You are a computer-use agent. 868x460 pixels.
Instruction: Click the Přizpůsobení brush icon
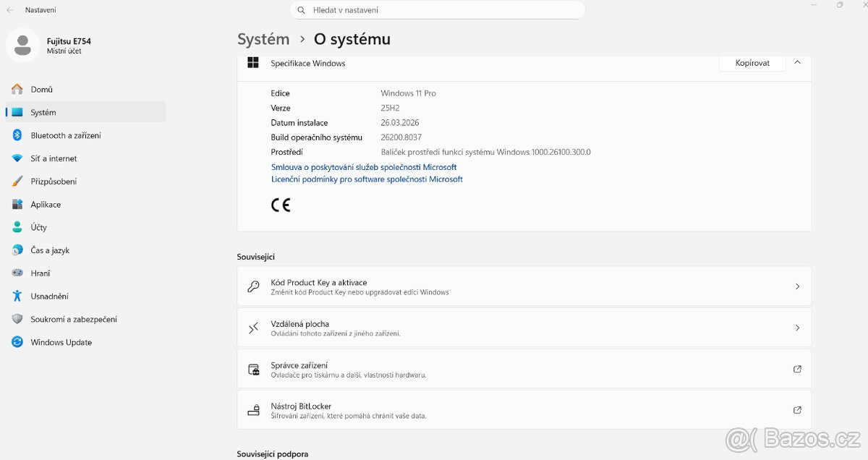17,182
